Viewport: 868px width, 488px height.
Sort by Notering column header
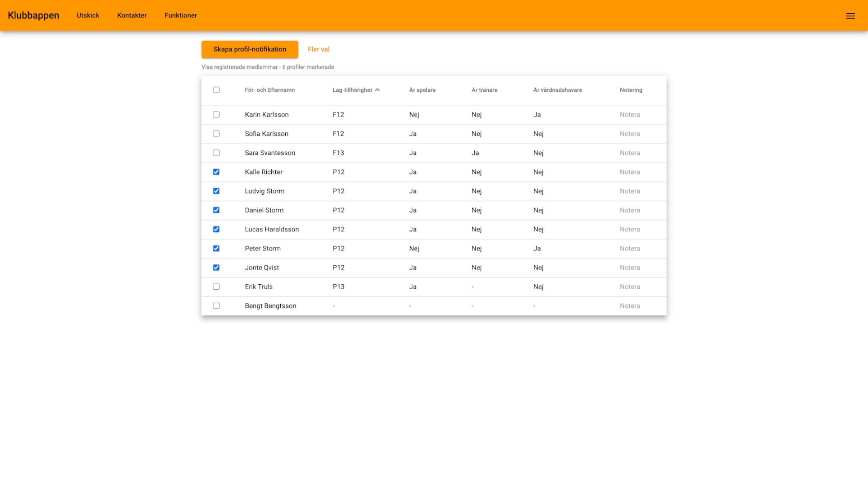click(631, 90)
